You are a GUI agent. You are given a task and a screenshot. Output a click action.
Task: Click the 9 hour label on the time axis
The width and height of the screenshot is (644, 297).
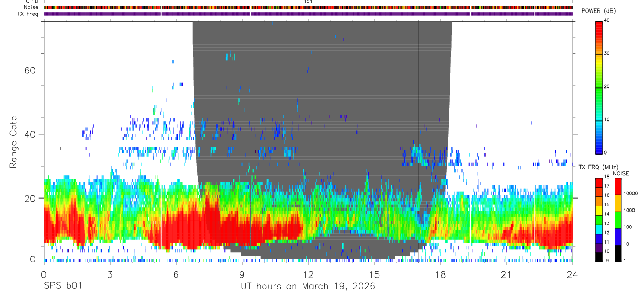click(x=242, y=274)
